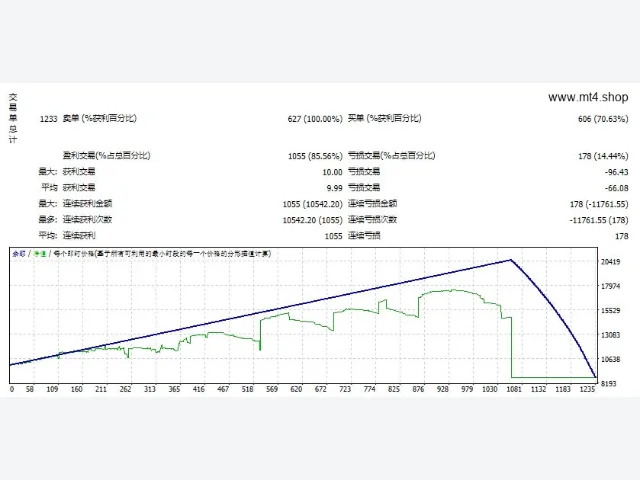This screenshot has width=640, height=480.
Task: Select the 盈利交易(%占总百分比) label
Action: 107,156
